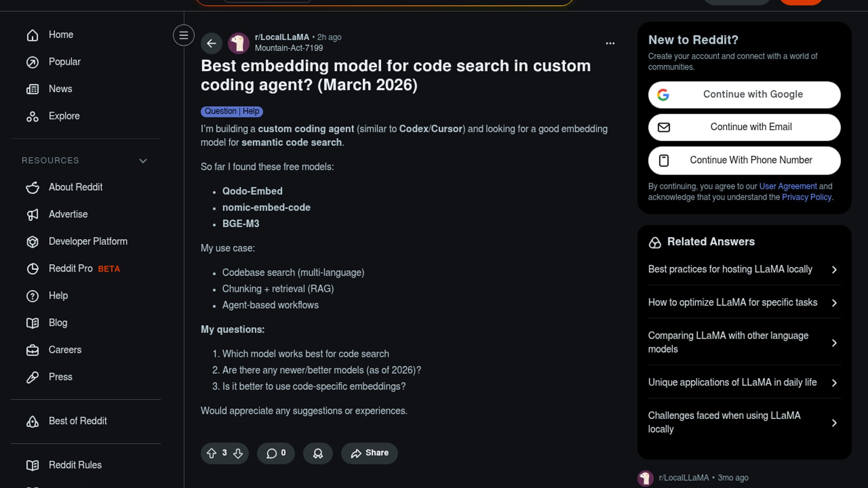Open the post overflow menu (three dots)
Screen dimensions: 868x488
pyautogui.click(x=610, y=43)
